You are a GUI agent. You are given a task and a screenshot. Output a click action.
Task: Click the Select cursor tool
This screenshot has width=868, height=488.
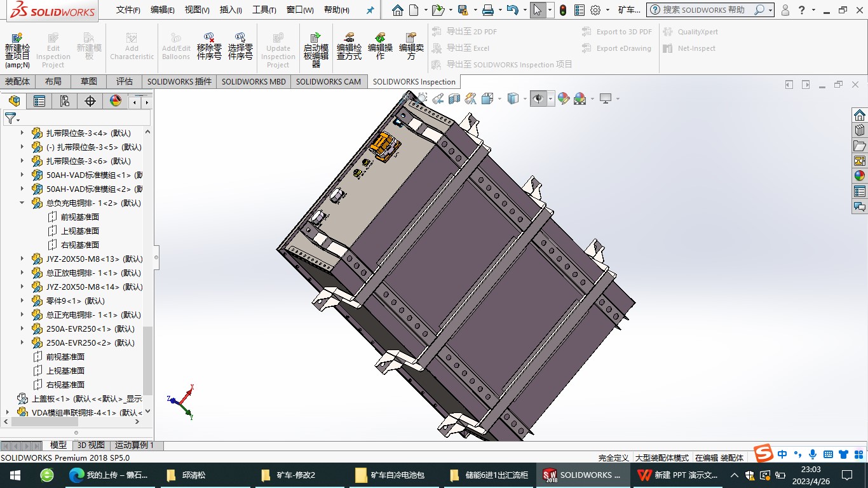(x=538, y=10)
